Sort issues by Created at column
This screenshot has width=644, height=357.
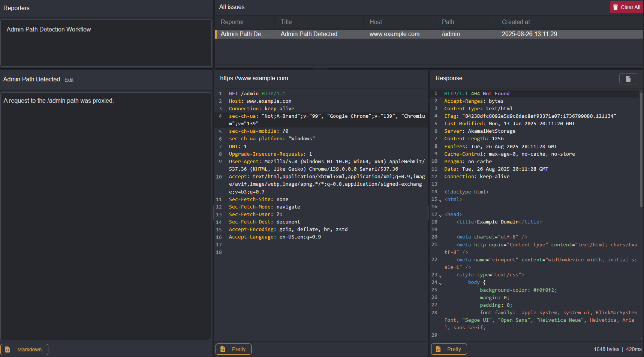click(515, 22)
